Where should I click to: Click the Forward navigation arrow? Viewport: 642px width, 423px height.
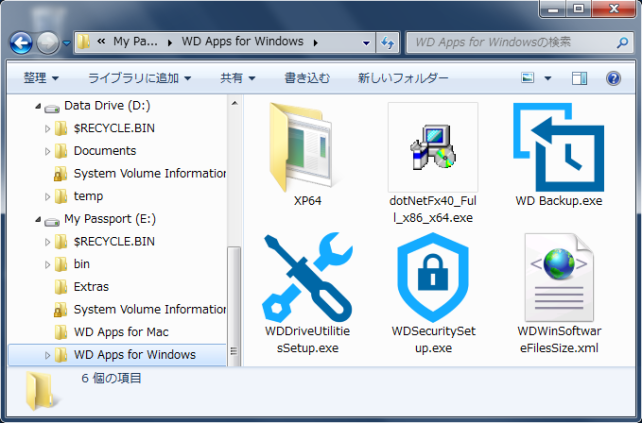pyautogui.click(x=47, y=43)
